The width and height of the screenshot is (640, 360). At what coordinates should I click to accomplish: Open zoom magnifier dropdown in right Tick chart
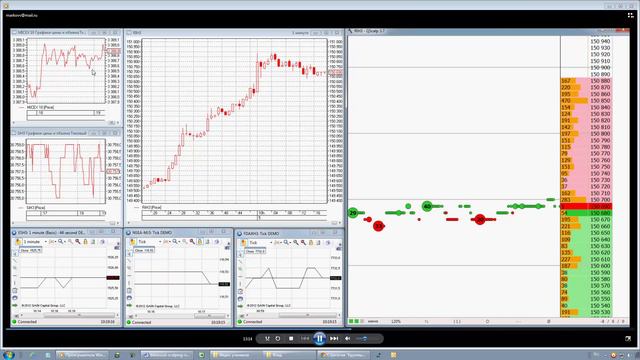[287, 243]
